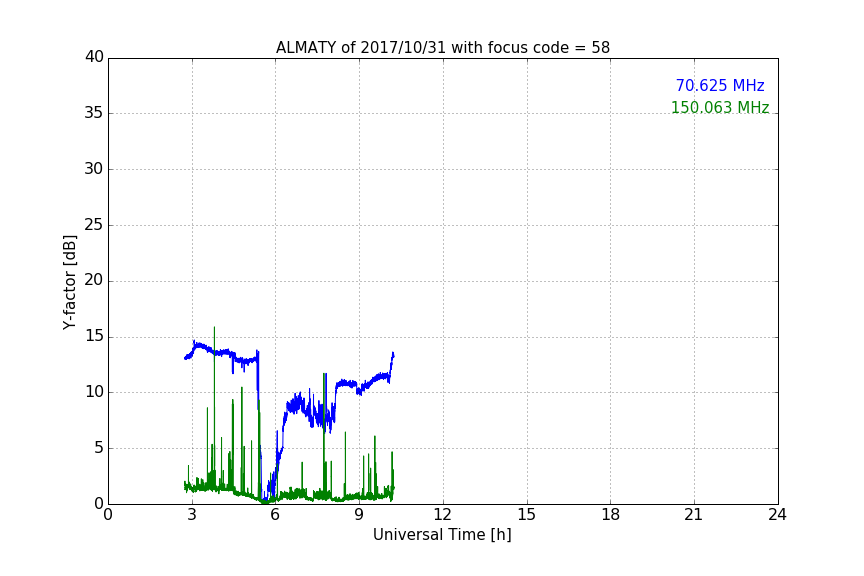Click the y-axis tick label '35'
Screen dimensions: 864x576
pos(94,113)
